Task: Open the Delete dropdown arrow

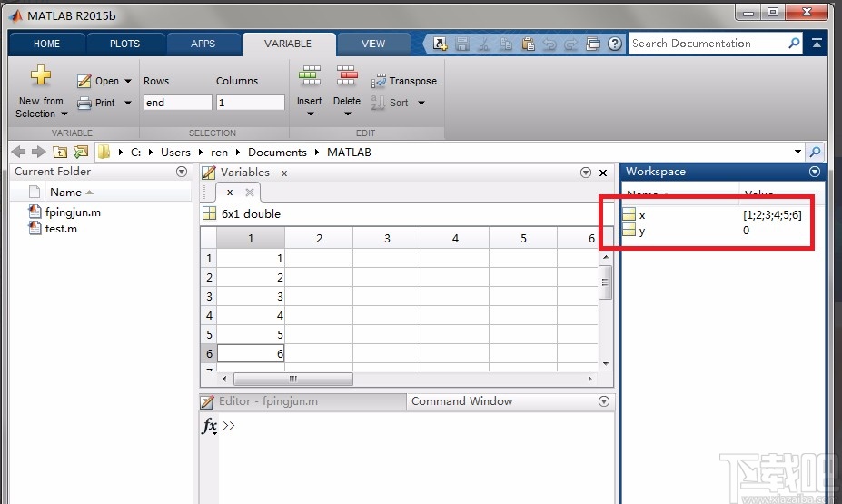Action: coord(347,114)
